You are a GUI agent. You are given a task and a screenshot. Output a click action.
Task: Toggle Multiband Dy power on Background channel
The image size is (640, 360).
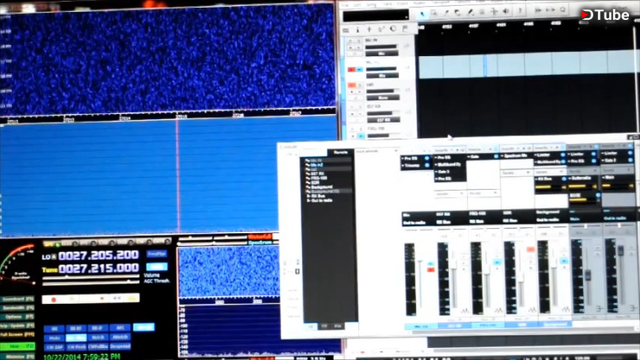tap(562, 162)
